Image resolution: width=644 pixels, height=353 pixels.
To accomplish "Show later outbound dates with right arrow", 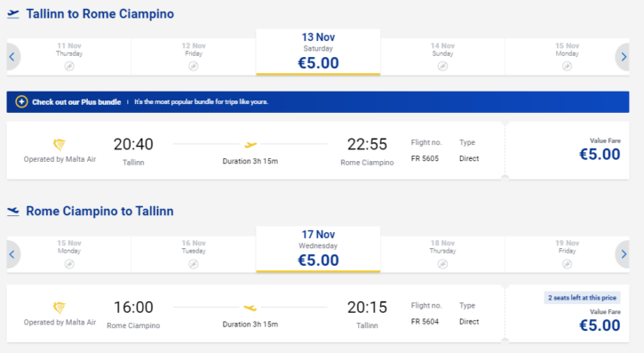I will click(x=623, y=57).
